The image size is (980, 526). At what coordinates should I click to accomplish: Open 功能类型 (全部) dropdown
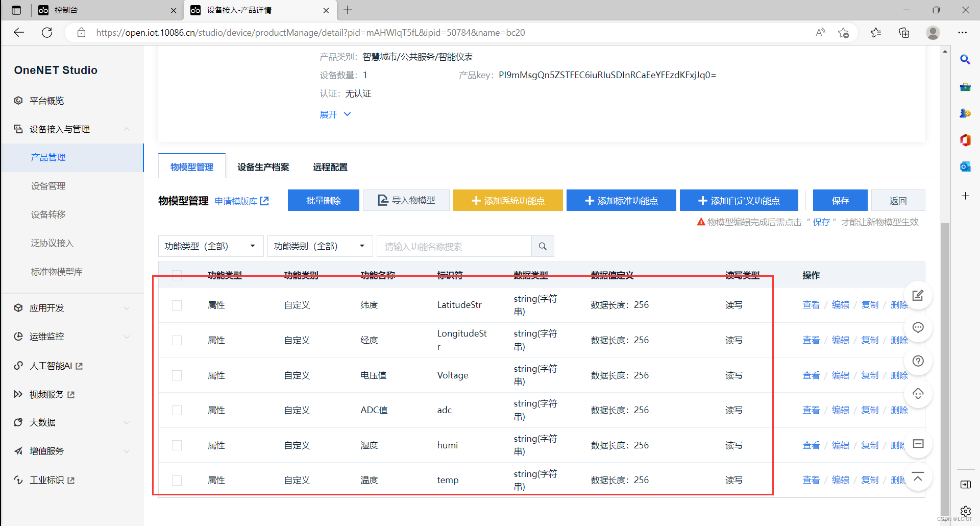point(211,246)
